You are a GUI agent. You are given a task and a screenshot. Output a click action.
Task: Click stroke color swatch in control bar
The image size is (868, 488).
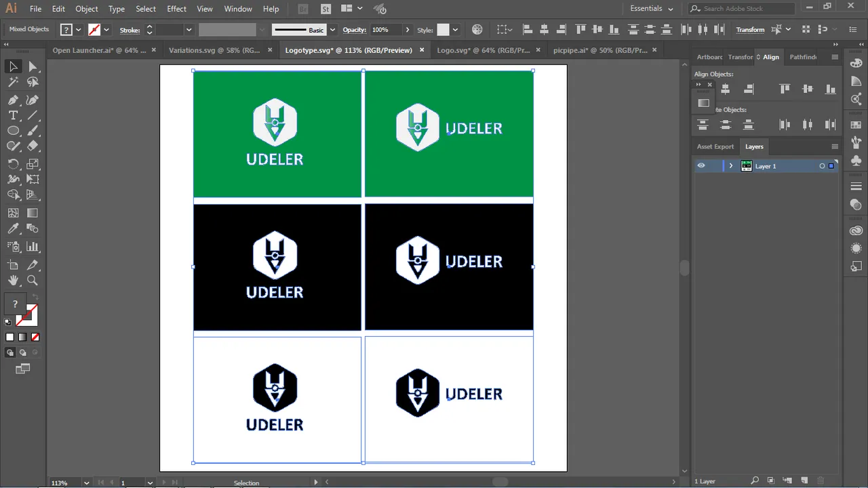tap(94, 30)
